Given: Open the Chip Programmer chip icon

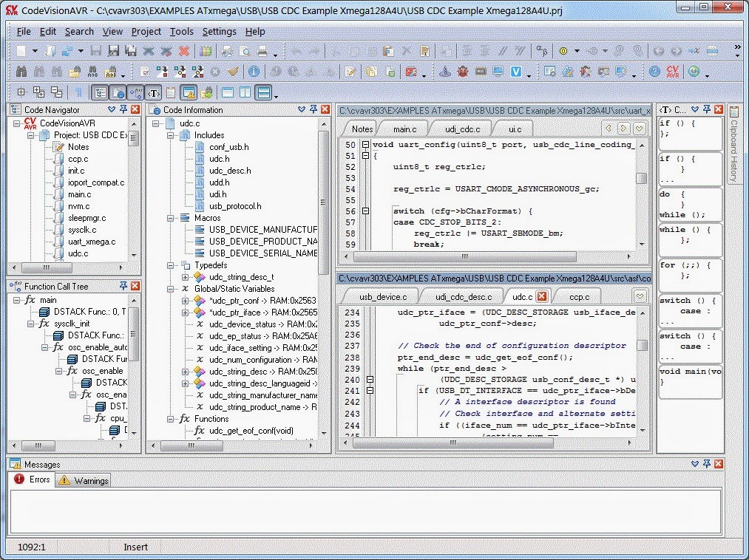Looking at the screenshot, I should point(481,72).
